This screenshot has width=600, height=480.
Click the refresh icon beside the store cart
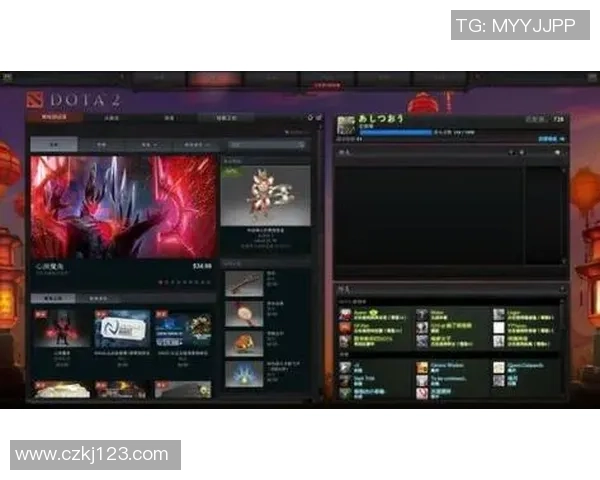click(x=310, y=118)
